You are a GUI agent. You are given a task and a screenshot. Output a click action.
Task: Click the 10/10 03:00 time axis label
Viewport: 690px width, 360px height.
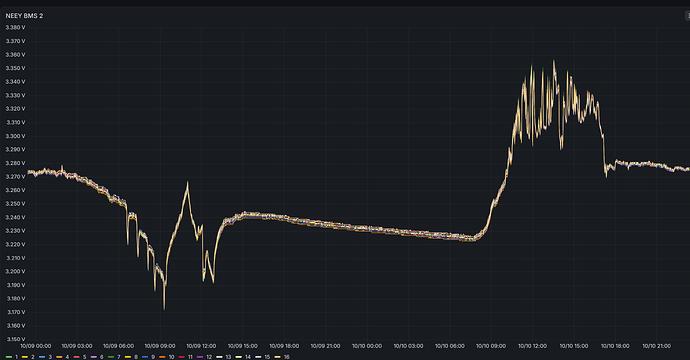coord(408,346)
